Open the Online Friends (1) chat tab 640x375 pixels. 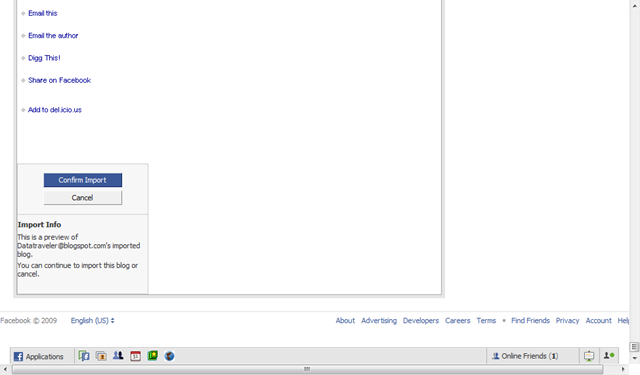533,356
